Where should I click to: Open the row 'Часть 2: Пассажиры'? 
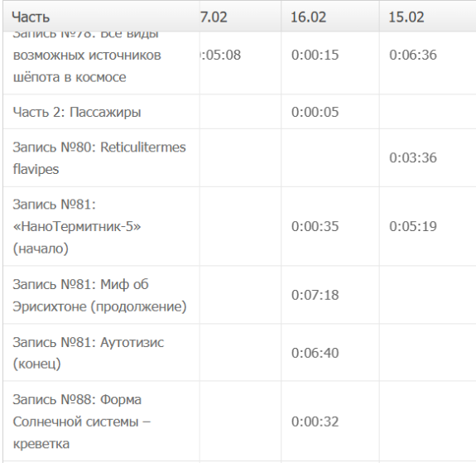click(x=77, y=112)
